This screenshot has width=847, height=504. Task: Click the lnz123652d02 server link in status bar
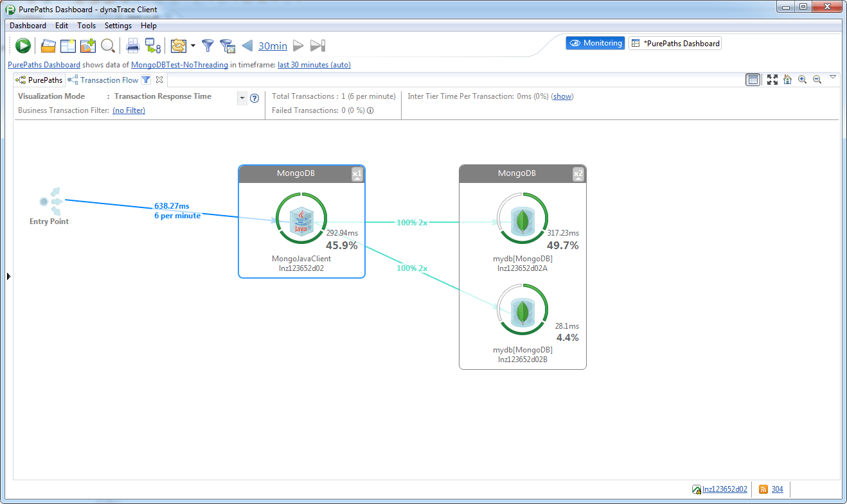click(725, 489)
